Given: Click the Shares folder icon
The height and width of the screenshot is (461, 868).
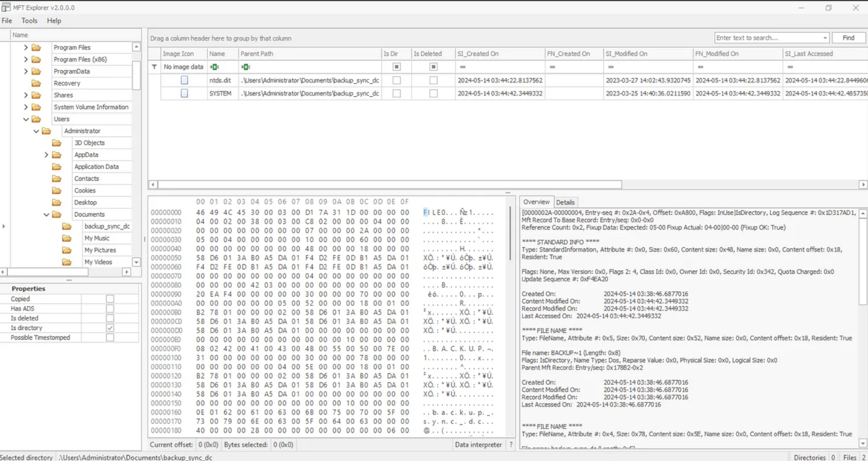Looking at the screenshot, I should 36,95.
